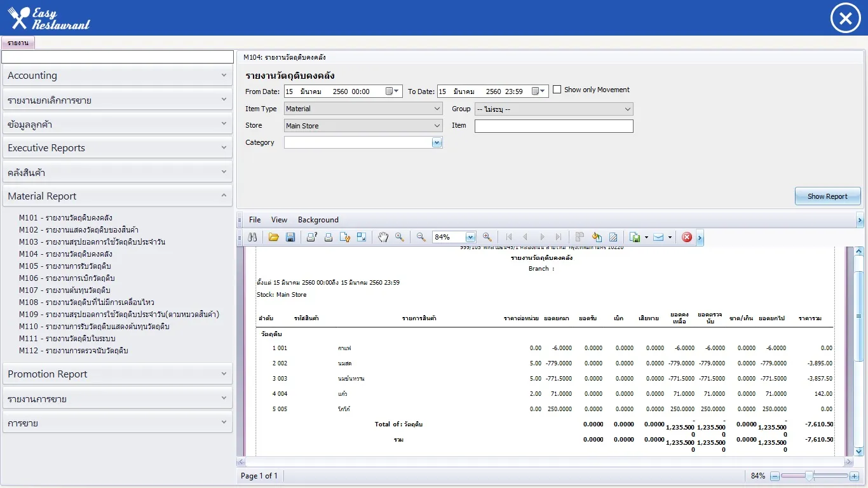Open print dialog icon with question mark
This screenshot has height=488, width=868.
[x=312, y=237]
